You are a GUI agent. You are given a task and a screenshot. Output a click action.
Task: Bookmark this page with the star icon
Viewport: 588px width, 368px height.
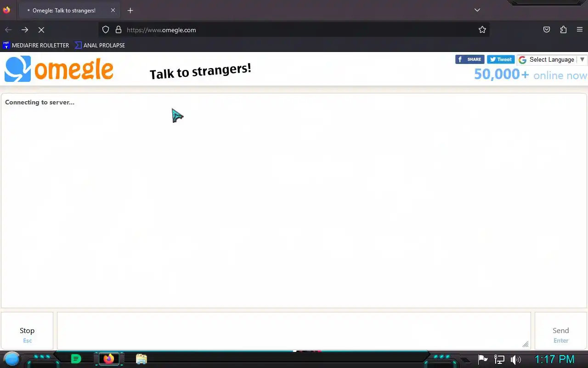(482, 30)
